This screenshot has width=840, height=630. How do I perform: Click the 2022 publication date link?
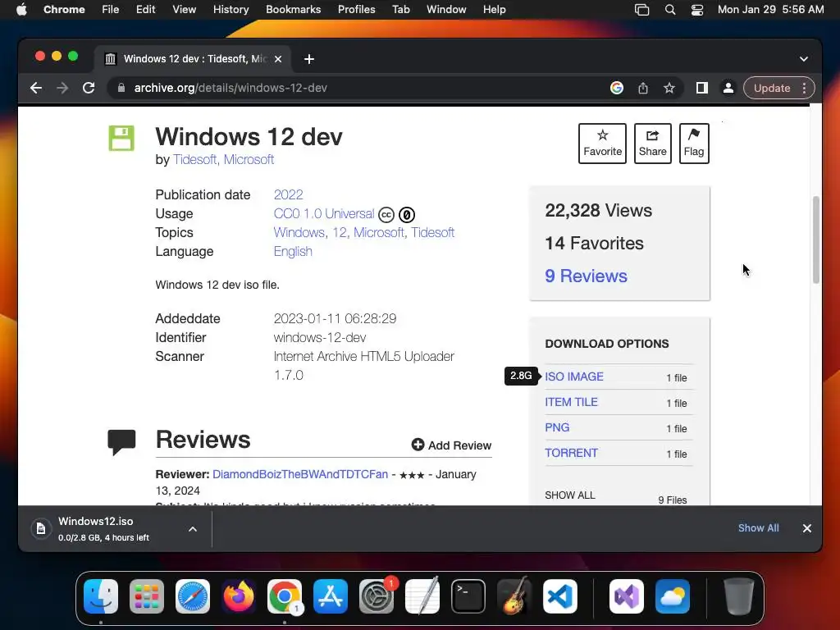coord(288,194)
